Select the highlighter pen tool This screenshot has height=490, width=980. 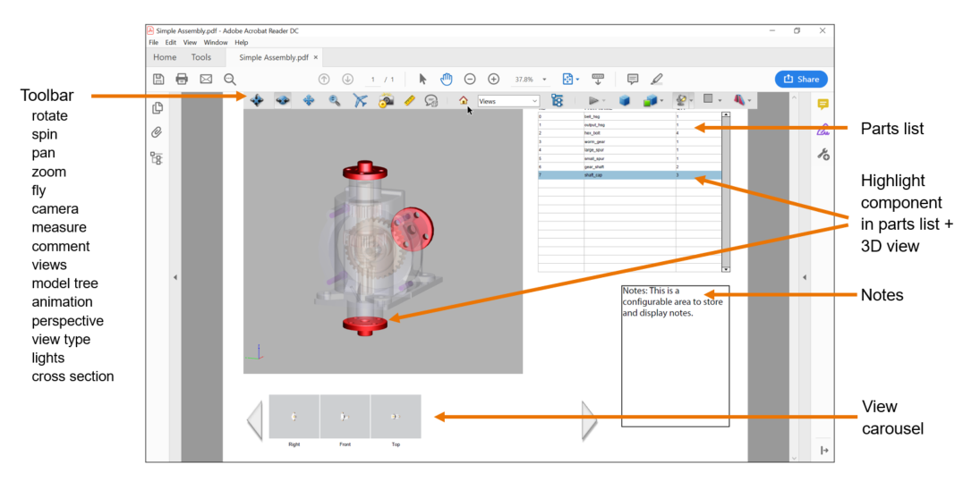click(656, 80)
